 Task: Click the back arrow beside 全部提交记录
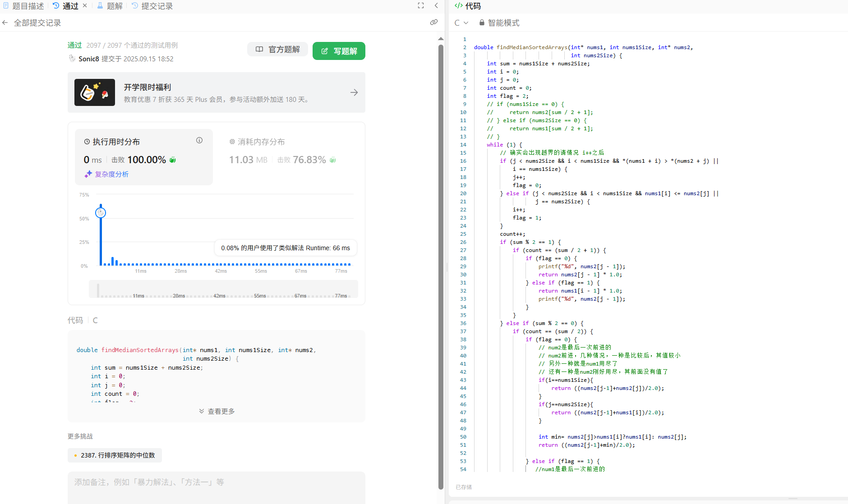(x=5, y=23)
